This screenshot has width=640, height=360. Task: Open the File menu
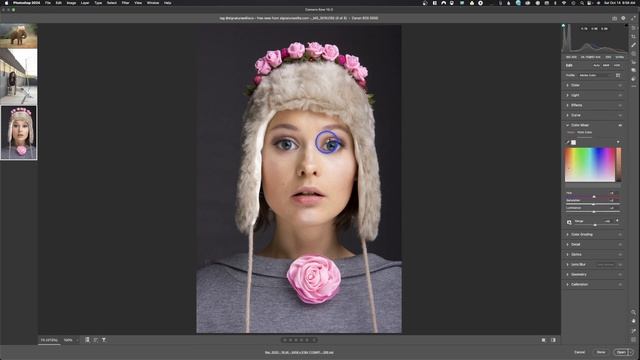coord(48,3)
